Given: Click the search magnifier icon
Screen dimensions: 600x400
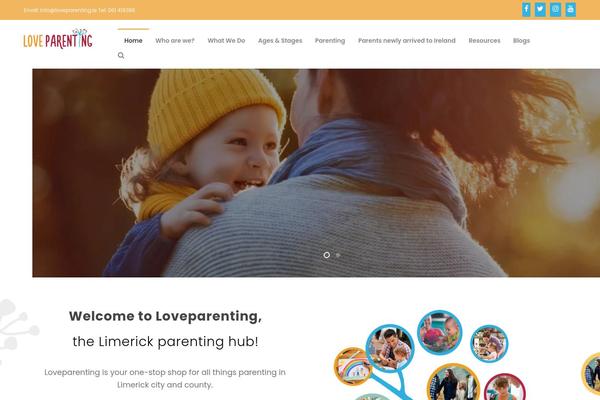Looking at the screenshot, I should [x=121, y=56].
